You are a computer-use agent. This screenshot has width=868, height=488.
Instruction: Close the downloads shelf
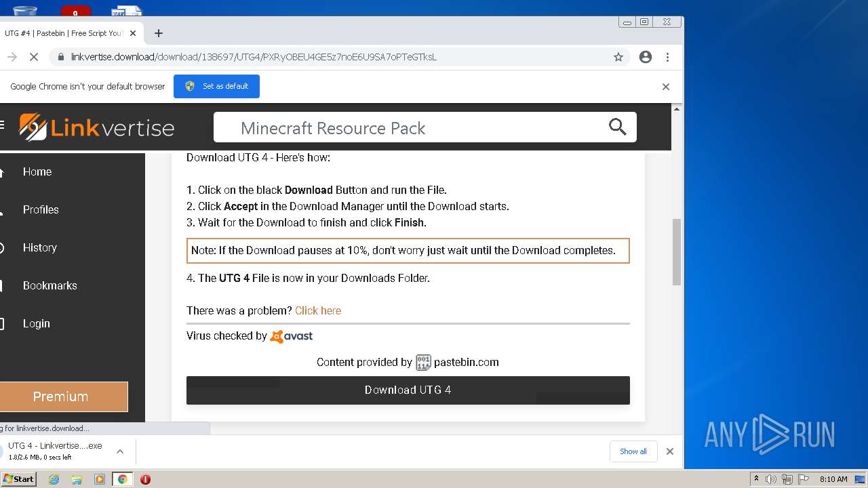pyautogui.click(x=670, y=451)
